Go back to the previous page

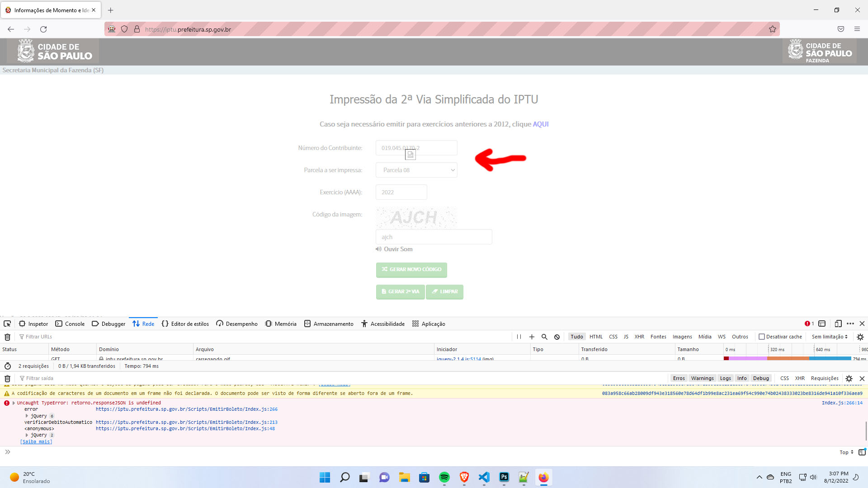11,29
